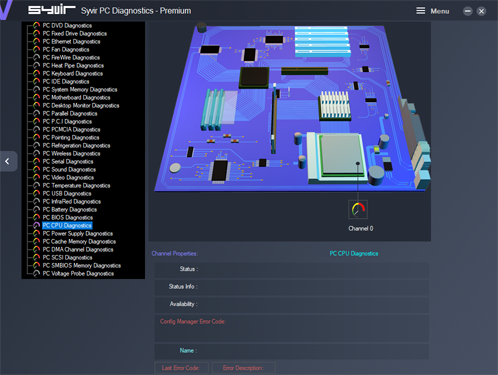
Task: Click the Status field
Action: tap(291, 270)
